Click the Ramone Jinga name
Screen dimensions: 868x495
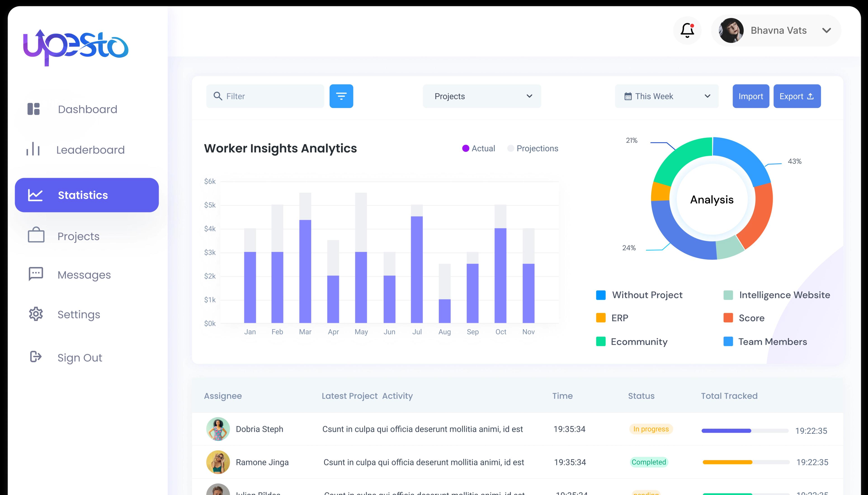pos(262,462)
